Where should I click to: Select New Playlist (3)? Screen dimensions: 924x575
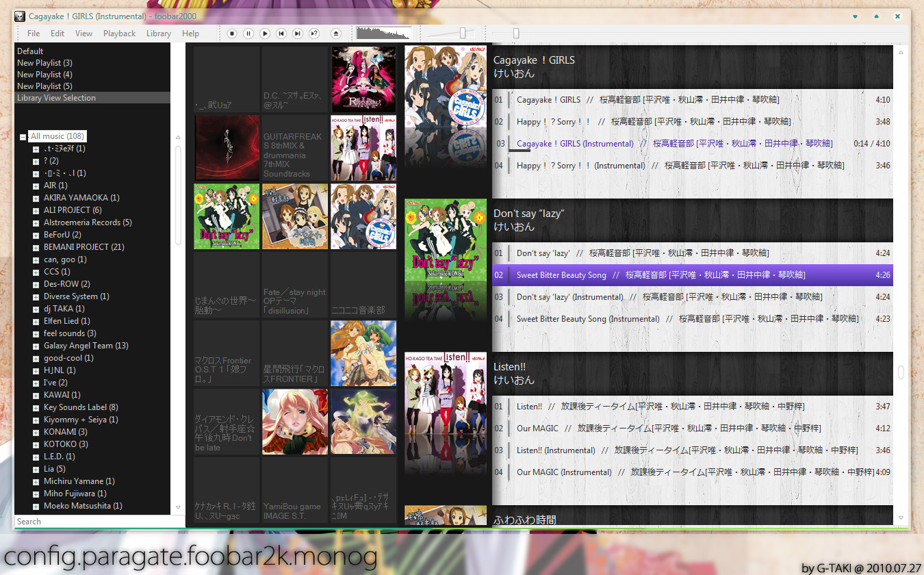[x=92, y=63]
